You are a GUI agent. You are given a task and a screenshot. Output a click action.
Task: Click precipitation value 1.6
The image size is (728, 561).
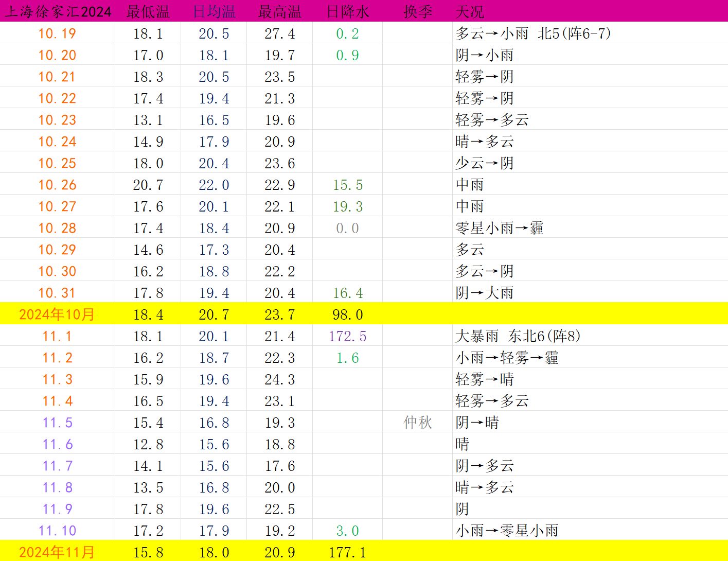[347, 358]
